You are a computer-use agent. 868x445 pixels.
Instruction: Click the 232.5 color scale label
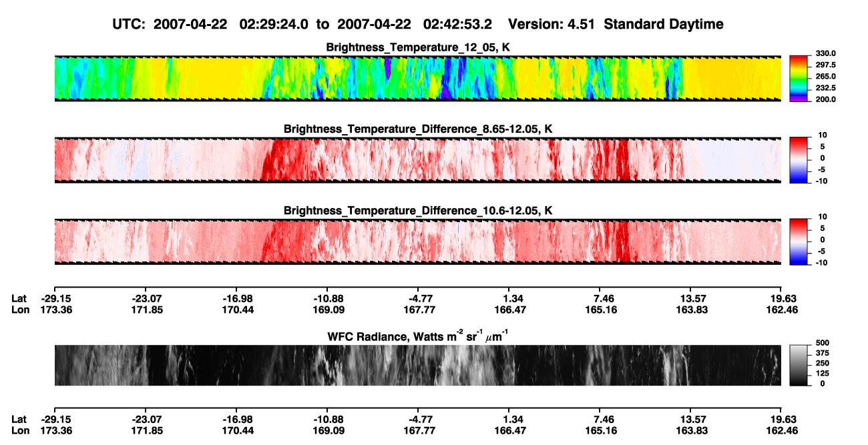click(x=826, y=87)
